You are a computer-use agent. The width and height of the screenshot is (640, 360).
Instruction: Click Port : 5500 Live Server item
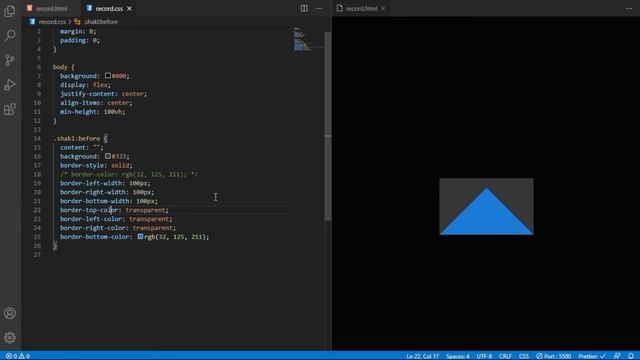[x=553, y=356]
